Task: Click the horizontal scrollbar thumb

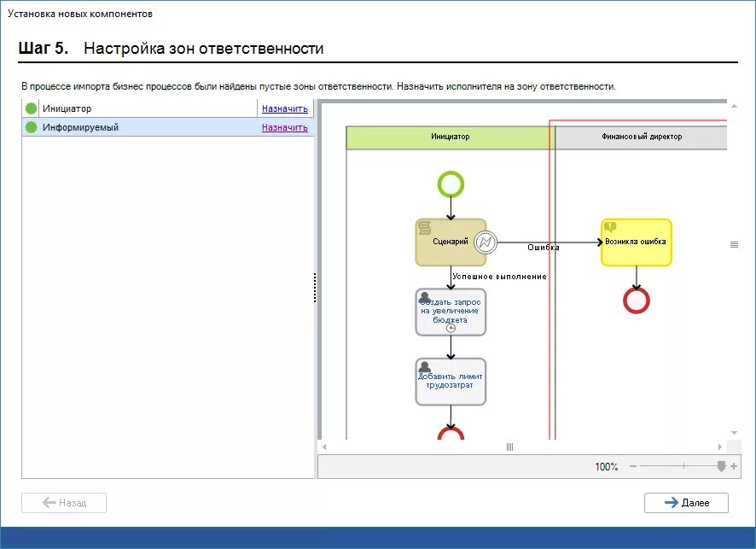Action: tap(509, 447)
